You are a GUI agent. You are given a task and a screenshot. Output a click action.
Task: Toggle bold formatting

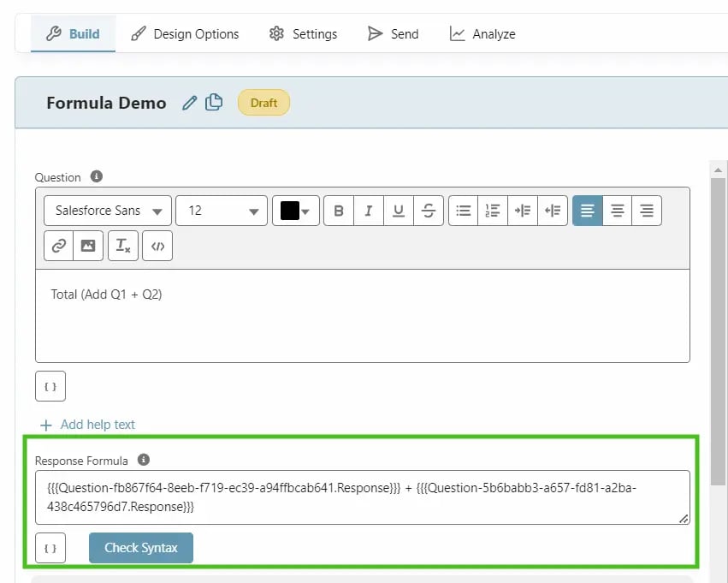[x=339, y=211]
